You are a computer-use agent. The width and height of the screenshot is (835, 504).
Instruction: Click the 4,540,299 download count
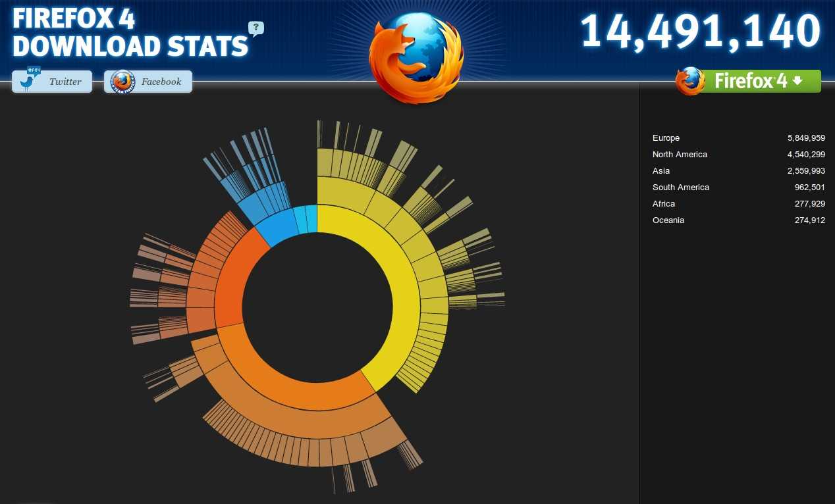pos(806,155)
